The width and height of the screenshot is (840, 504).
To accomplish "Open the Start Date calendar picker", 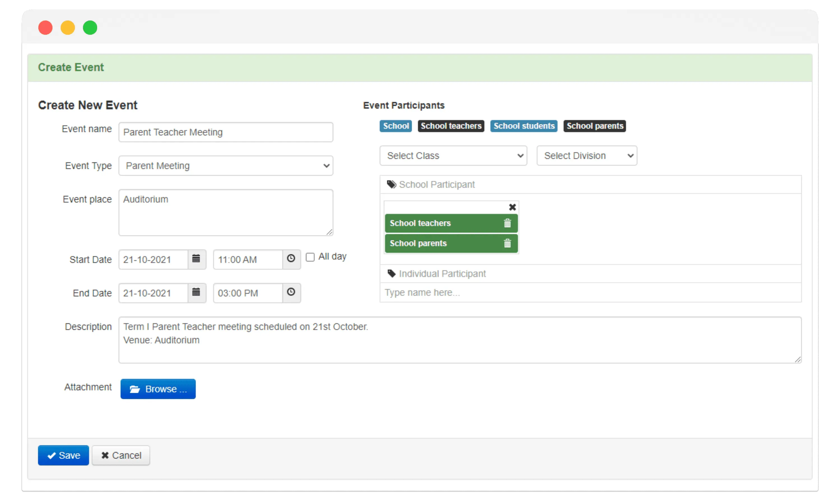I will pos(196,259).
